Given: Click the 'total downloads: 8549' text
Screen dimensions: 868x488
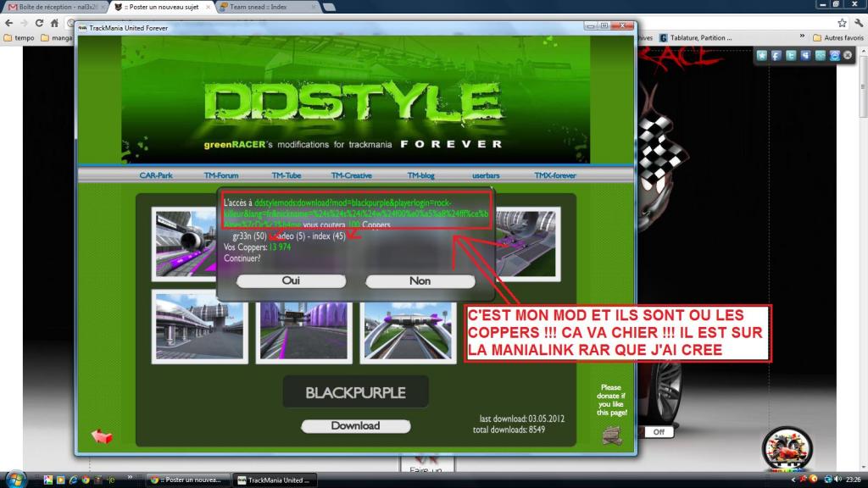Looking at the screenshot, I should pyautogui.click(x=509, y=430).
